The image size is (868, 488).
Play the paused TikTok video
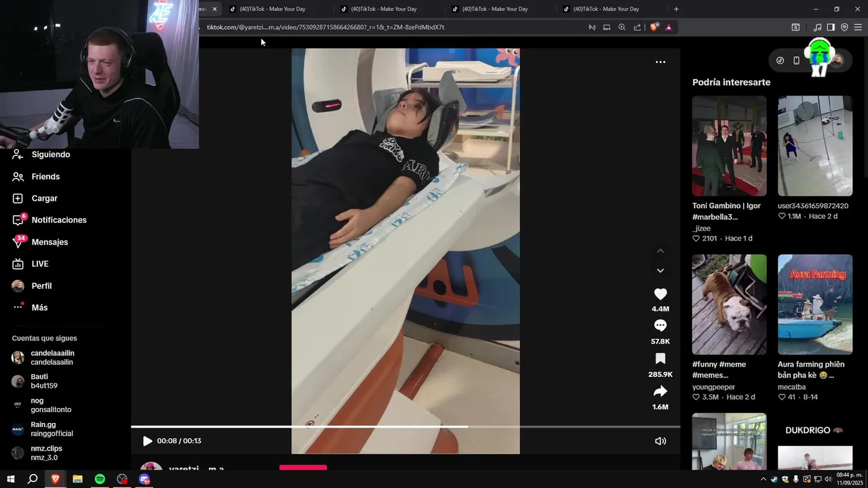click(x=147, y=441)
